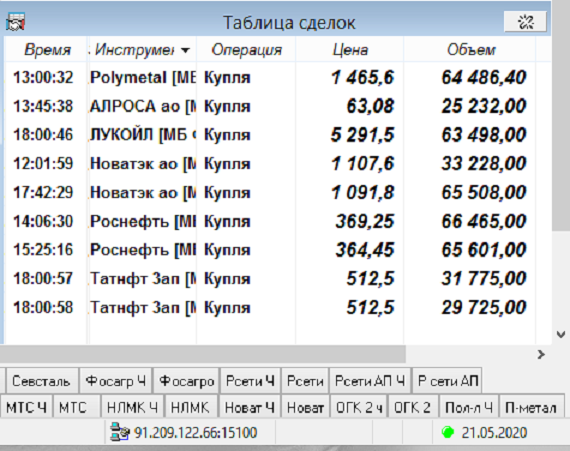Switch to the МТС tab
Screen dimensions: 570x451
click(76, 407)
